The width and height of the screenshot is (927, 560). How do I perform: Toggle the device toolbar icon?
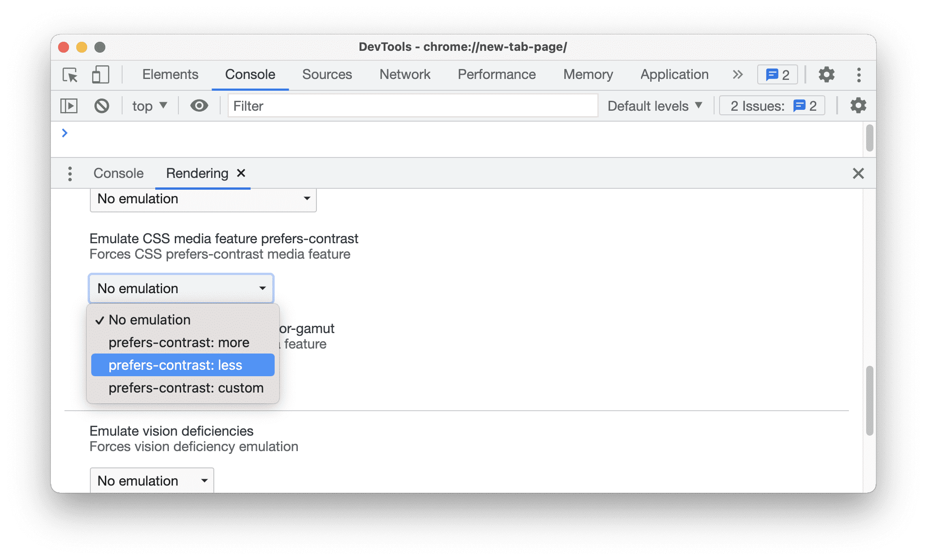click(x=99, y=74)
